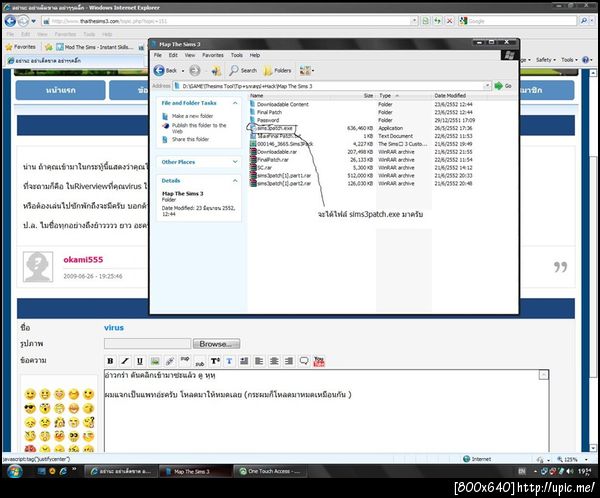Click the Back button in Explorer window
The height and width of the screenshot is (498, 600).
165,70
